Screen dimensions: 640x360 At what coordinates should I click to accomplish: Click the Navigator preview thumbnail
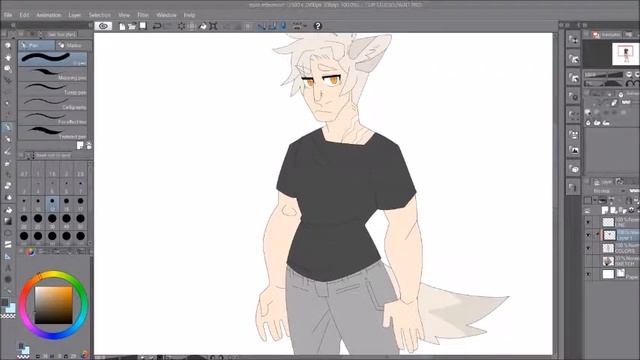[625, 54]
